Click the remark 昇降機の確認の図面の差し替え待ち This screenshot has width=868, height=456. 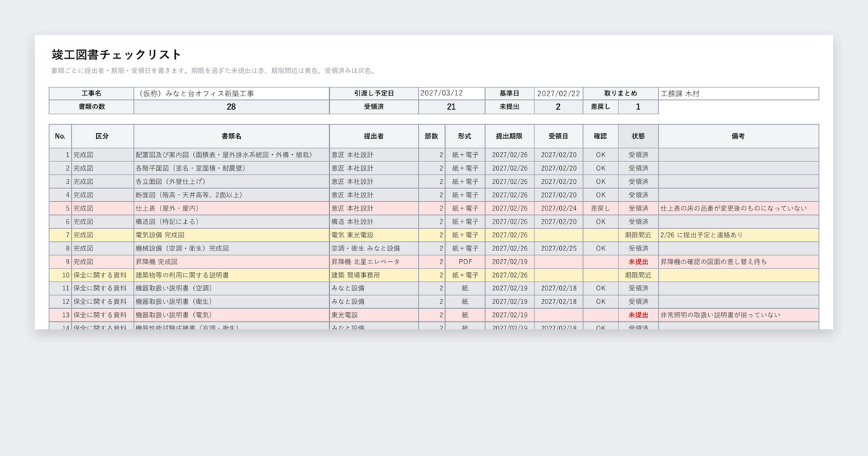click(x=739, y=262)
